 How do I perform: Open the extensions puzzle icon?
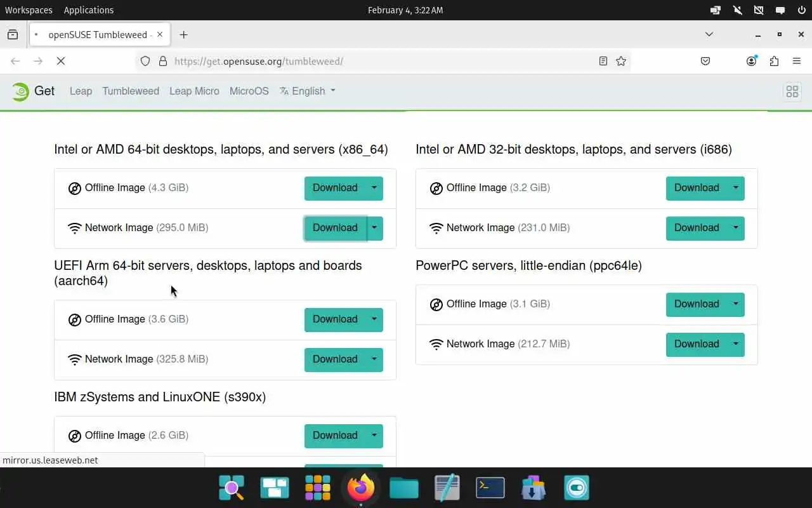(774, 61)
